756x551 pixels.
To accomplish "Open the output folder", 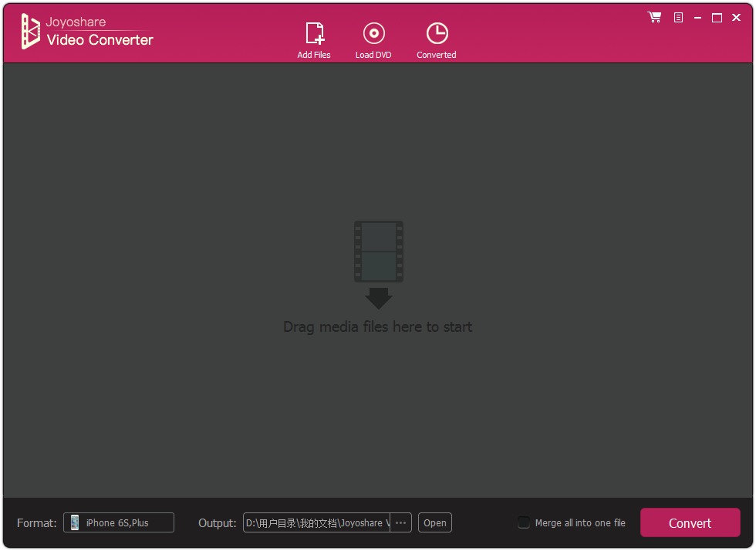I will tap(435, 522).
